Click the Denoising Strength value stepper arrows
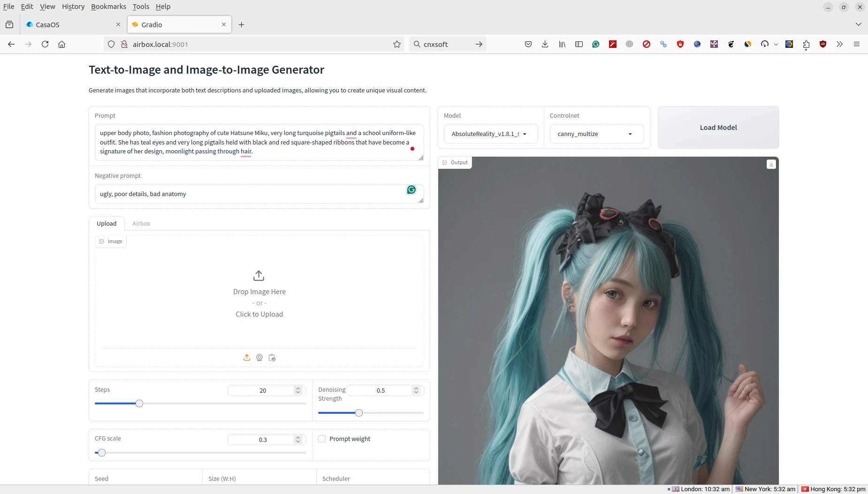The width and height of the screenshot is (868, 494). 416,390
